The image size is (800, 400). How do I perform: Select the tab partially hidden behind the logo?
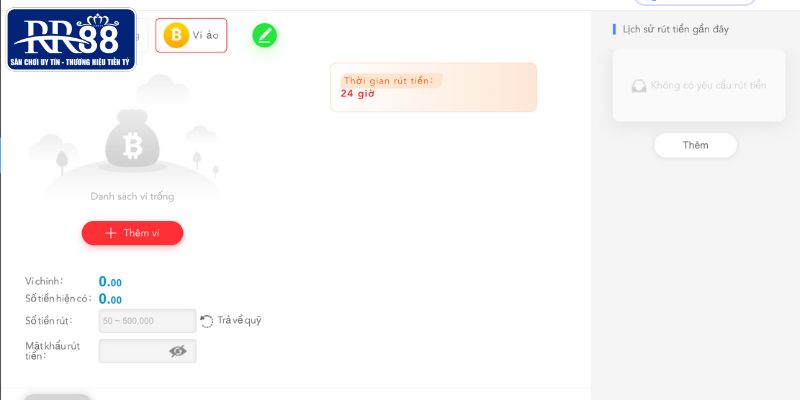(142, 35)
